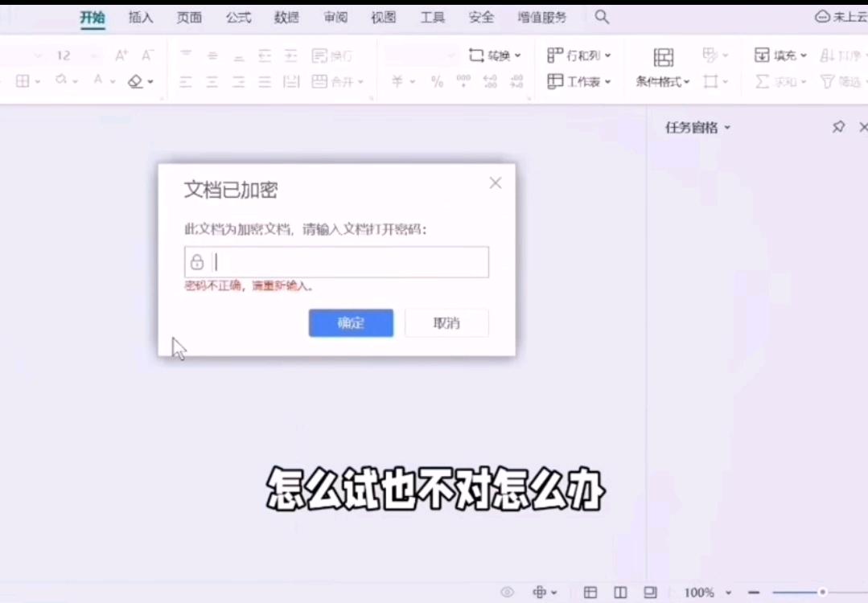Increase font size with A+ icon
This screenshot has height=603, width=868.
pyautogui.click(x=121, y=55)
